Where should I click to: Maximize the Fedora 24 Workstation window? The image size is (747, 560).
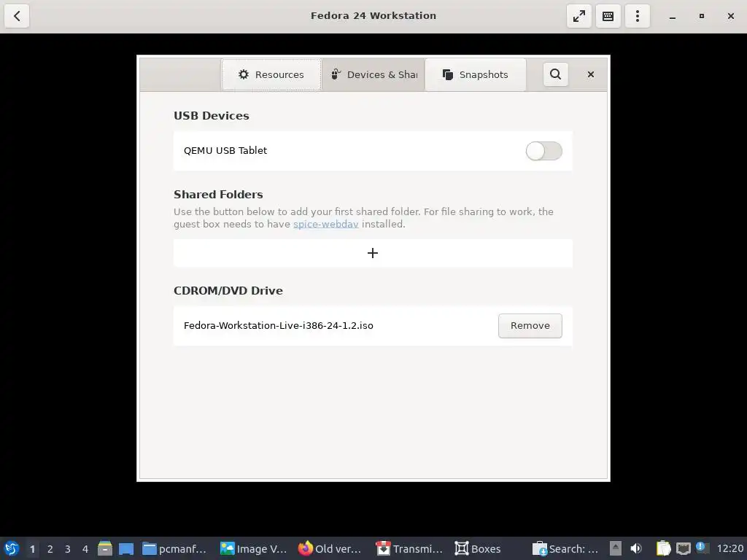tap(701, 16)
